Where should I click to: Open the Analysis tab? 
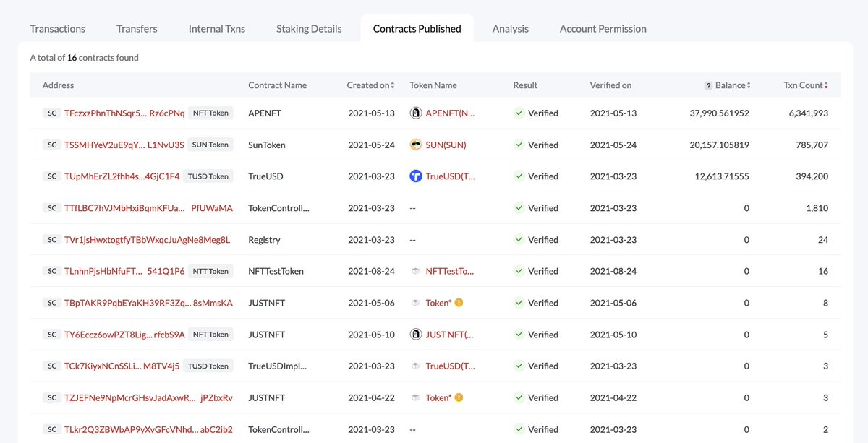coord(511,29)
